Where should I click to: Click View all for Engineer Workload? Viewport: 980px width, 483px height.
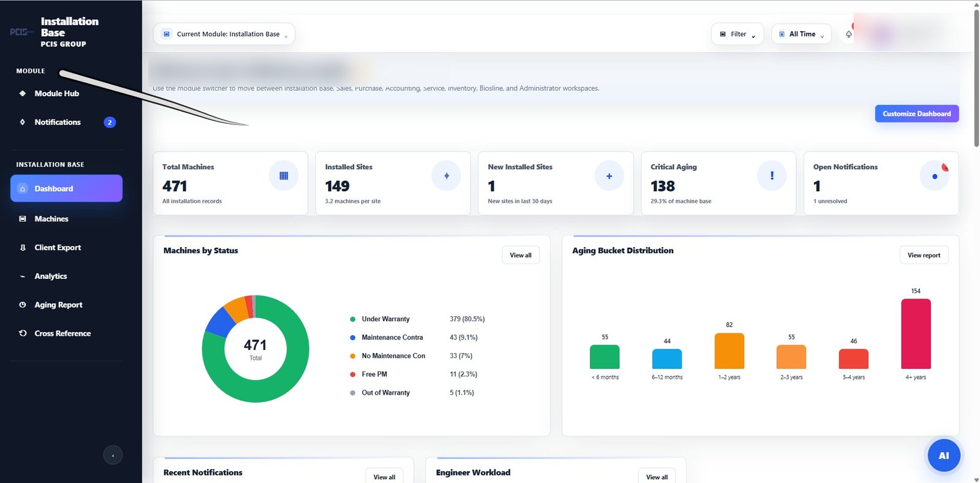657,477
